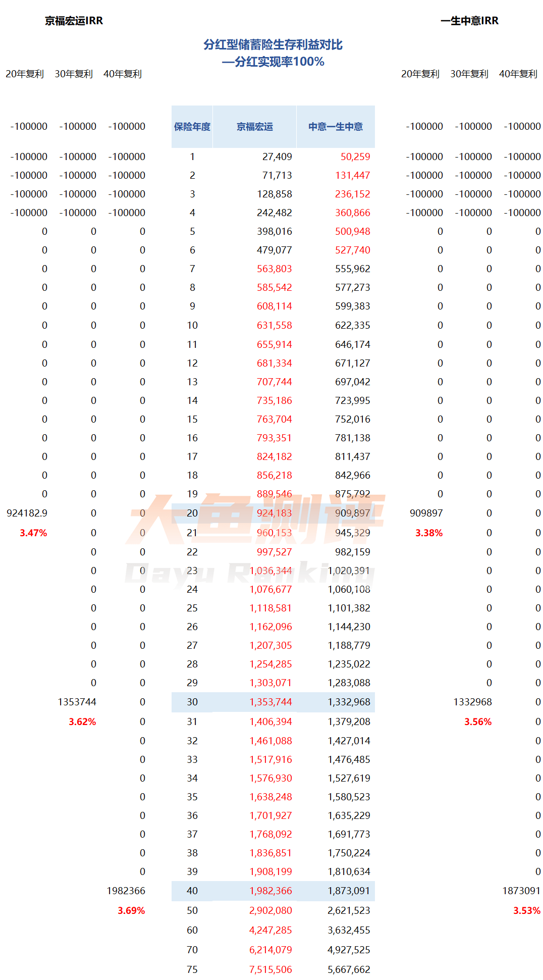This screenshot has width=543, height=980.
Task: Select cell value 1,060,108
Action: [x=349, y=589]
